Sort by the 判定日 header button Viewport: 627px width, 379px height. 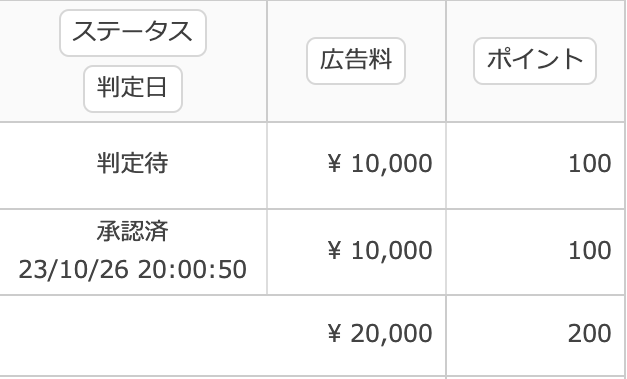133,89
